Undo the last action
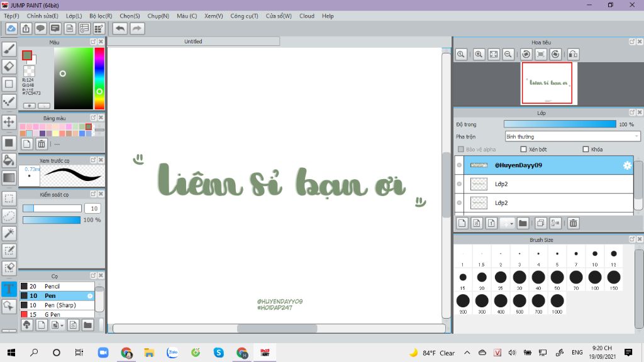644x362 pixels. (120, 28)
